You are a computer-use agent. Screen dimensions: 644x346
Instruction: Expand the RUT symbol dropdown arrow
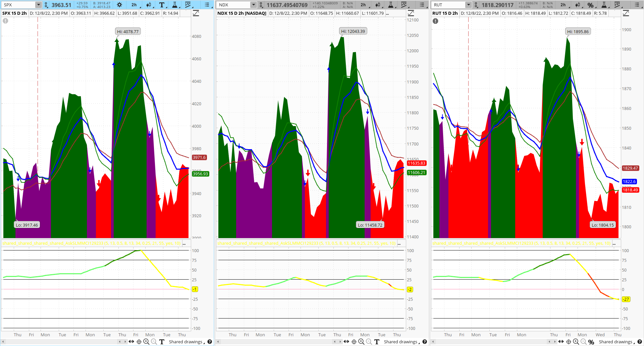coord(468,5)
